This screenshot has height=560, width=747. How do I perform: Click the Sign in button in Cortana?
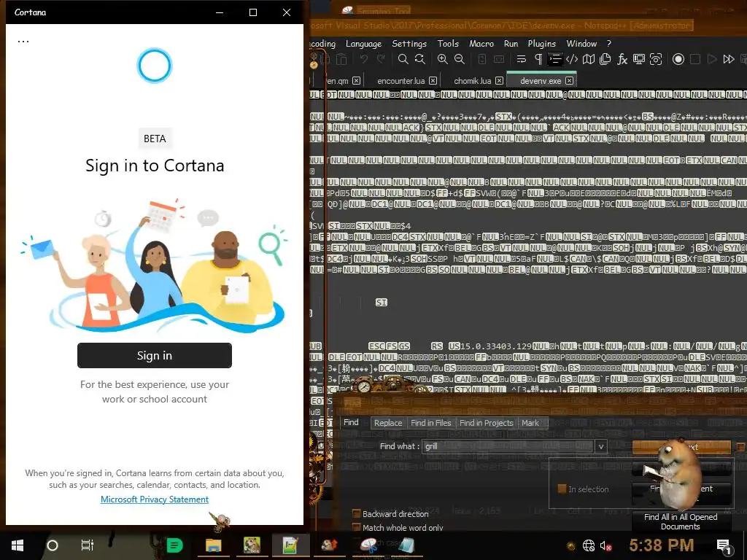point(155,355)
